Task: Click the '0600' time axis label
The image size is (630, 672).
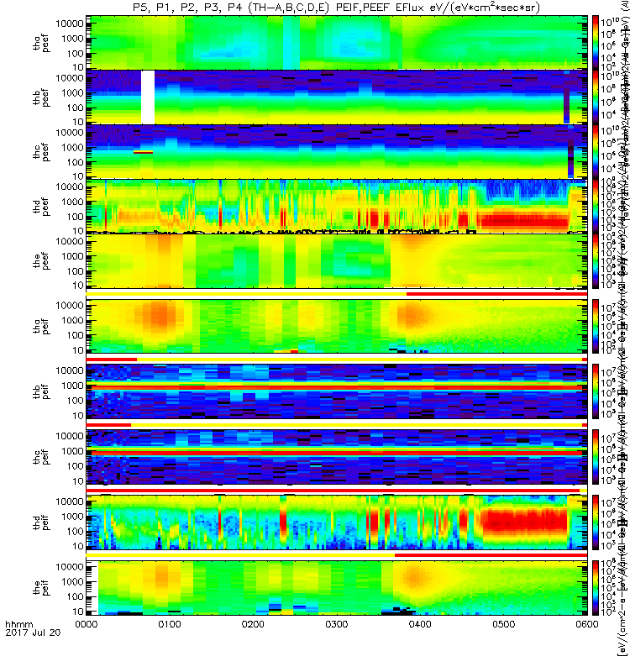Action: pos(587,624)
